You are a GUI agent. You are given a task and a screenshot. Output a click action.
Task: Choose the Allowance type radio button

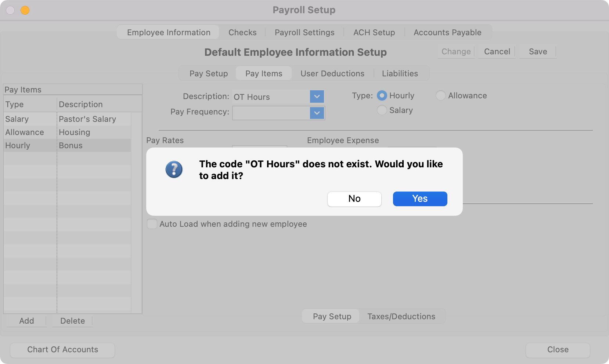click(x=440, y=96)
